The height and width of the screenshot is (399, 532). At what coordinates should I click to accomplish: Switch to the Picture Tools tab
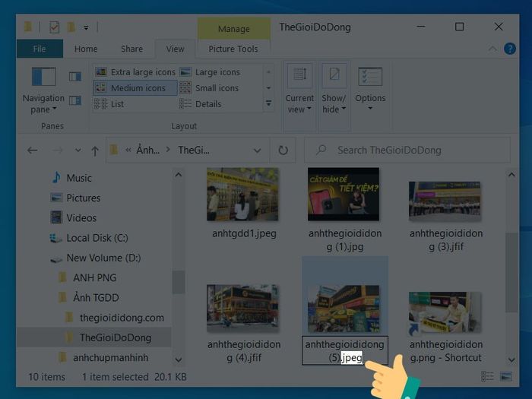click(233, 49)
